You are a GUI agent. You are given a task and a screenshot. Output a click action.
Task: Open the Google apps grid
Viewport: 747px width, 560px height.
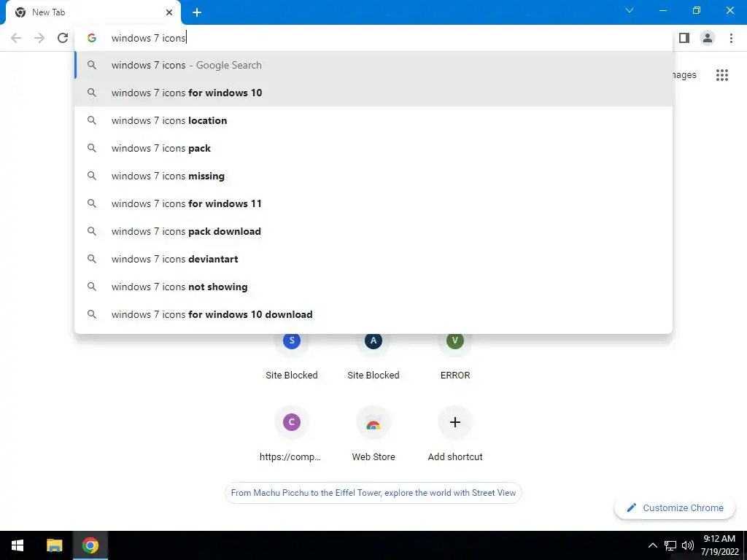point(722,75)
